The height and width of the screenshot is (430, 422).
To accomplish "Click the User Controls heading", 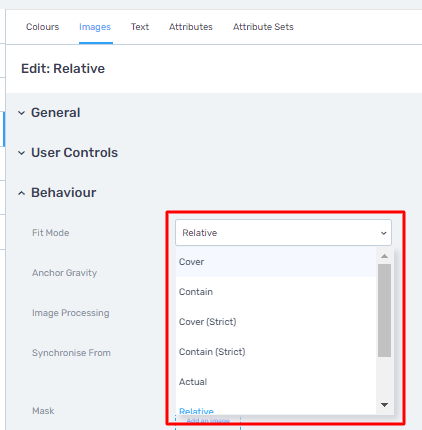I will pyautogui.click(x=74, y=153).
